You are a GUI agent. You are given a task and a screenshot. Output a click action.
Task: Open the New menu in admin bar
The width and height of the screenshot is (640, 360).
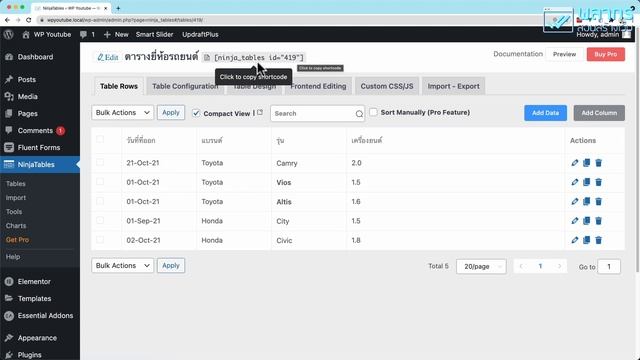[x=116, y=34]
